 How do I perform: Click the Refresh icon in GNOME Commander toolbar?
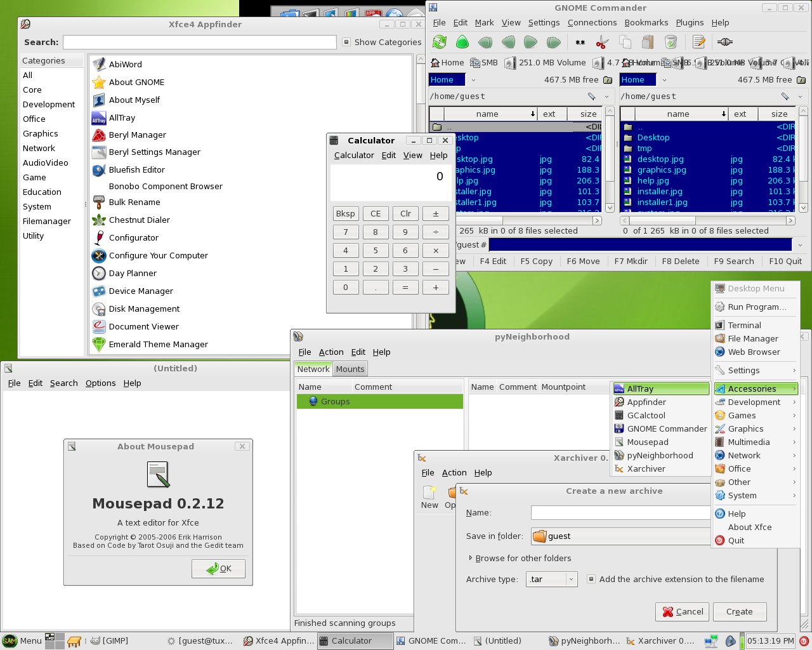pos(440,43)
